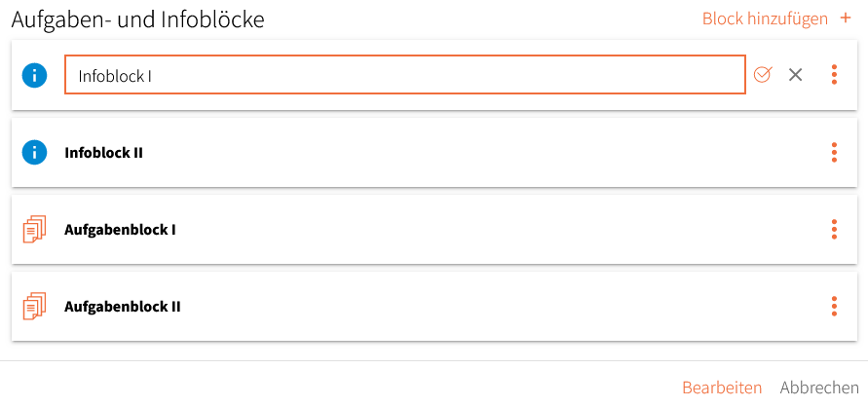
Task: Open the three-dot menu for Aufgabenblock I
Action: pos(834,229)
